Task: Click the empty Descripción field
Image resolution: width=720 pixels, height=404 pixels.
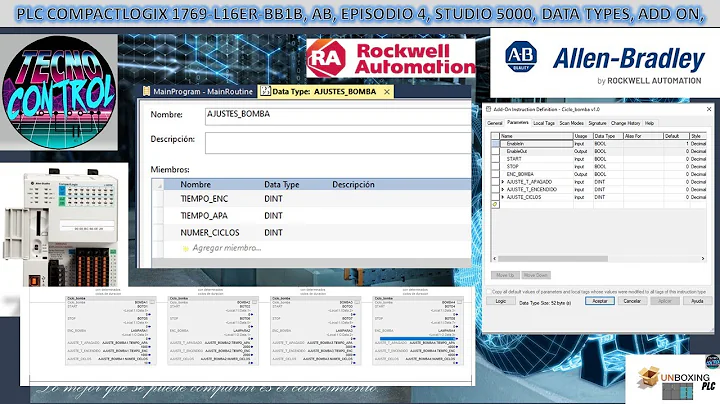Action: click(338, 143)
